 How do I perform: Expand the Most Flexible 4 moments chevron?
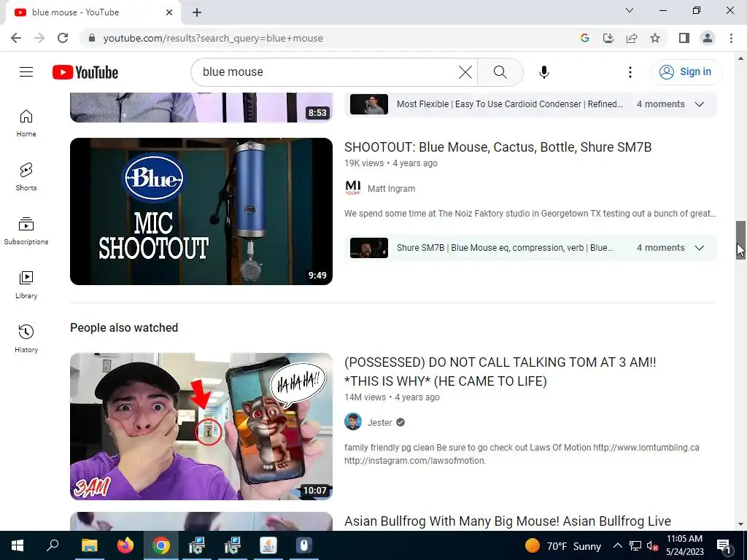tap(700, 104)
